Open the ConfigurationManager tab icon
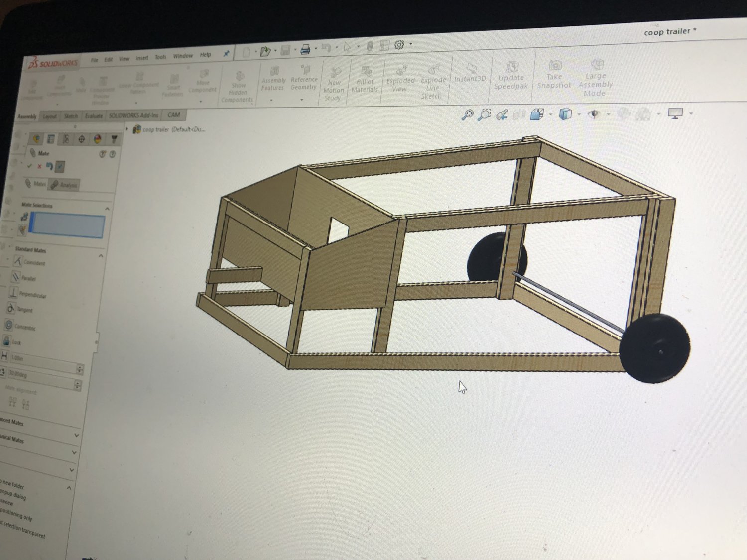 (x=66, y=139)
